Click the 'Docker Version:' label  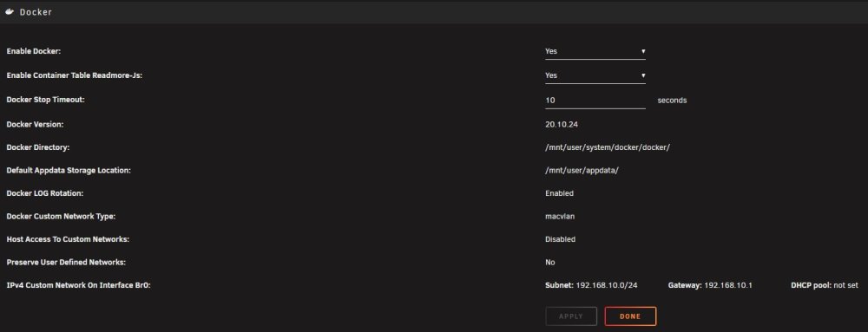click(x=35, y=125)
